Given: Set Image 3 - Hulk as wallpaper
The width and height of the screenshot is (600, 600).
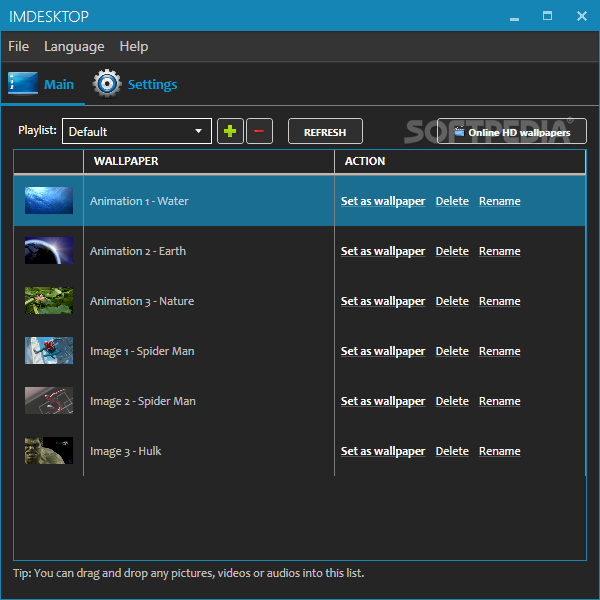Looking at the screenshot, I should point(383,452).
